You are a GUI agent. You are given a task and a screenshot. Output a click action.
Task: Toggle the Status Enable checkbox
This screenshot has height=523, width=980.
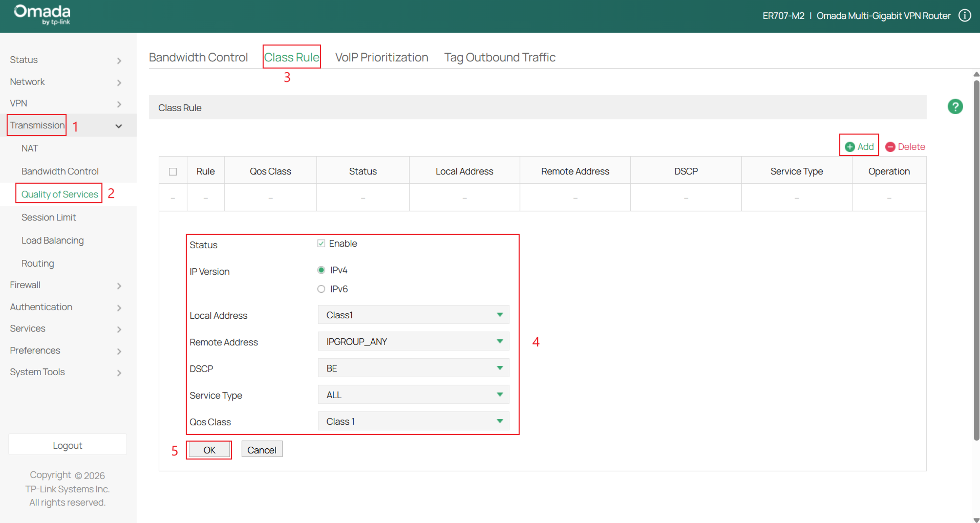tap(321, 244)
